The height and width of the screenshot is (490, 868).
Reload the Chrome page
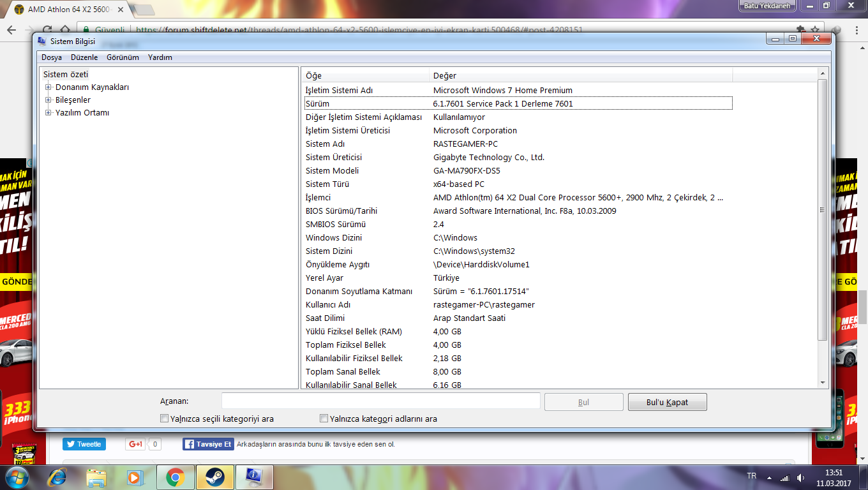click(47, 30)
